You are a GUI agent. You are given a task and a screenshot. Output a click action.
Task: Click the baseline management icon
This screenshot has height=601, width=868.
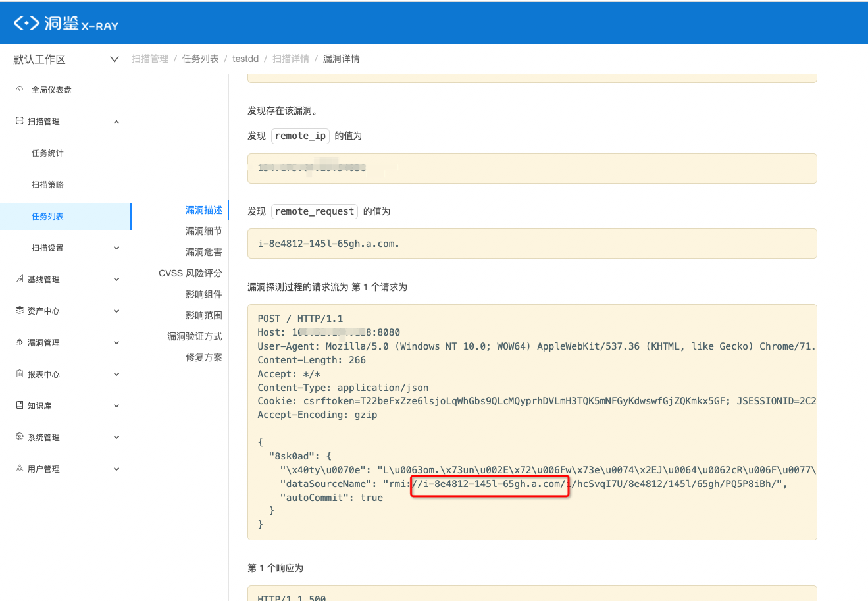pos(20,279)
